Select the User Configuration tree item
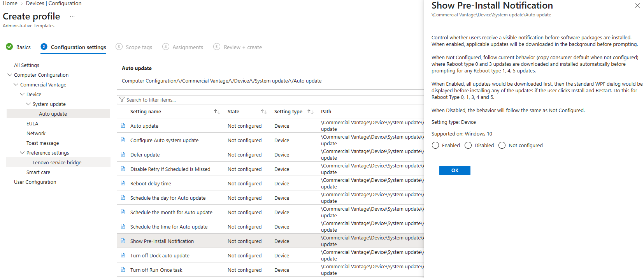Screen dimensions: 644x278 [x=35, y=182]
